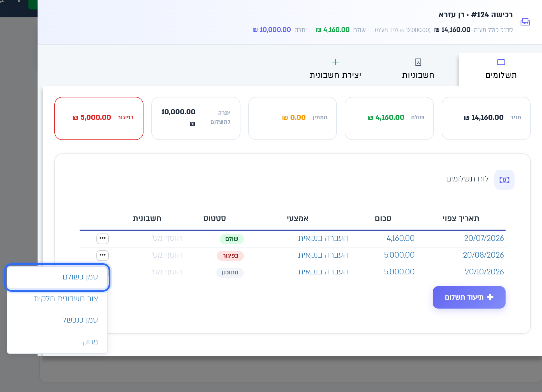Image resolution: width=542 pixels, height=392 pixels.
Task: Click the תאריך צפוי column header
Action: pos(461,219)
